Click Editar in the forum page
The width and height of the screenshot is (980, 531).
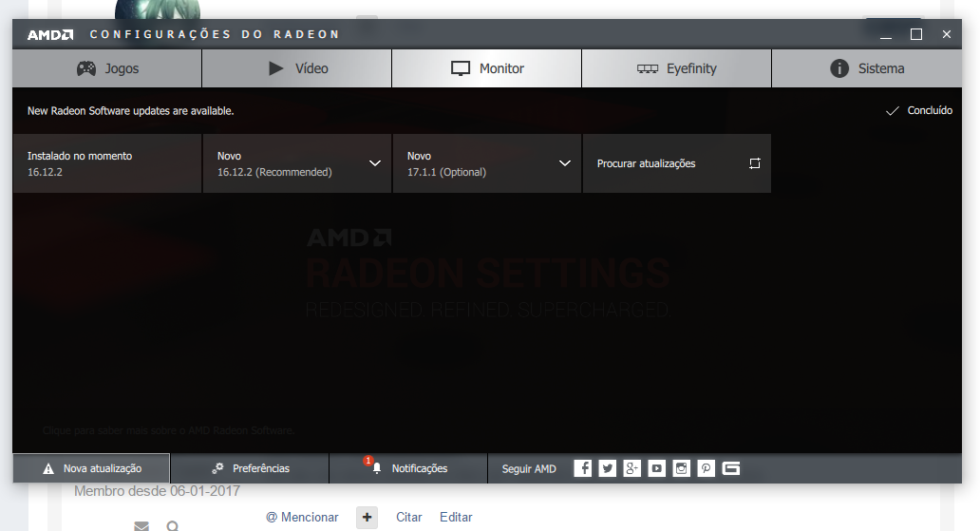pos(456,518)
